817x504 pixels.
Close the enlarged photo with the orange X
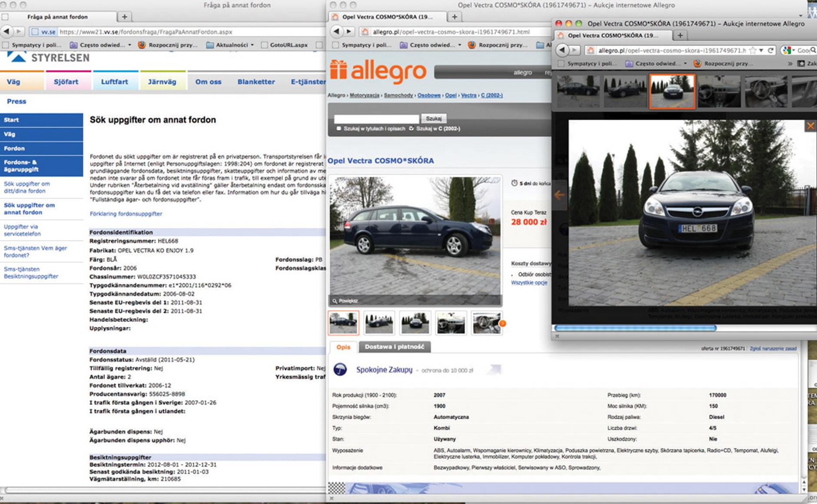(810, 126)
